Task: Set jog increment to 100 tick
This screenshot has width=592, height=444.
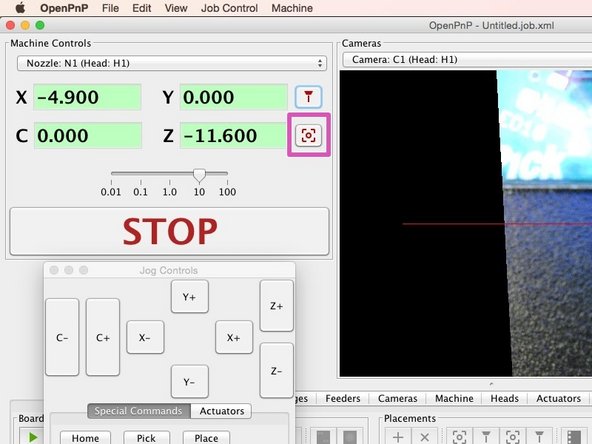Action: (x=227, y=192)
